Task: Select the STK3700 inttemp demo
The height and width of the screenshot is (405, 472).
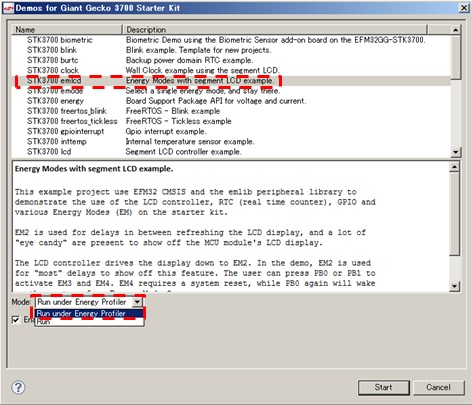Action: tap(57, 142)
